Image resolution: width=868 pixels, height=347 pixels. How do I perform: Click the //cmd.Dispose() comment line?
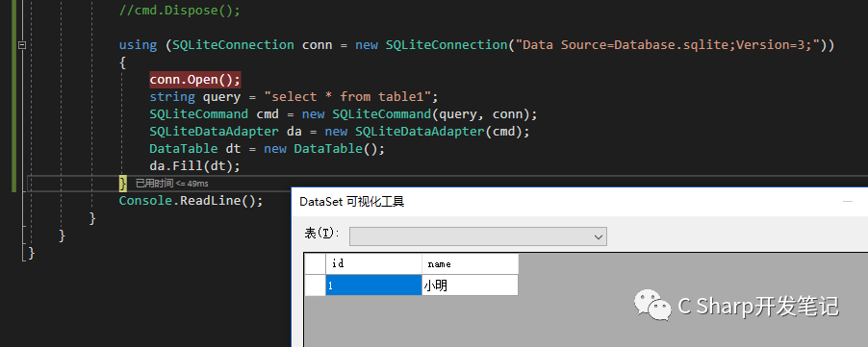(180, 11)
